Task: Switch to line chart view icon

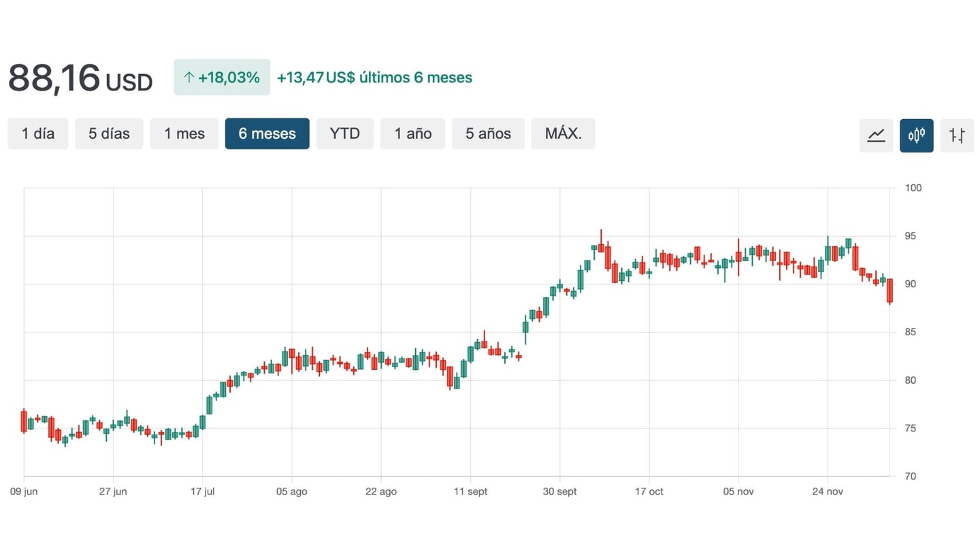Action: 876,135
